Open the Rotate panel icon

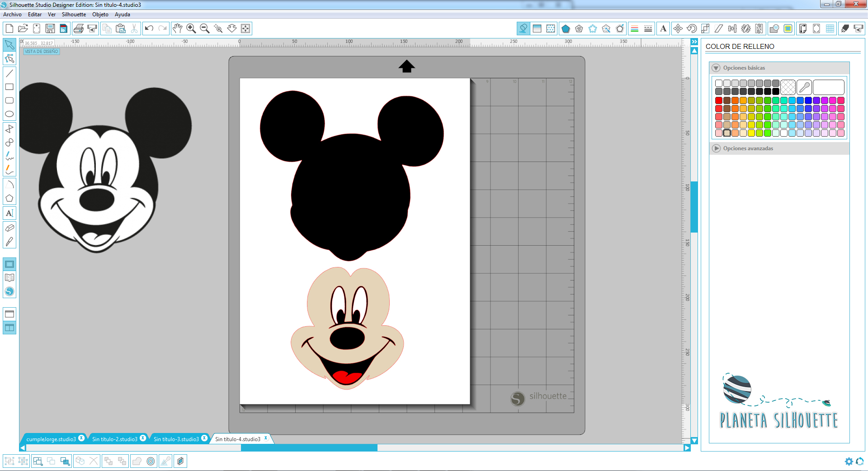click(x=692, y=29)
